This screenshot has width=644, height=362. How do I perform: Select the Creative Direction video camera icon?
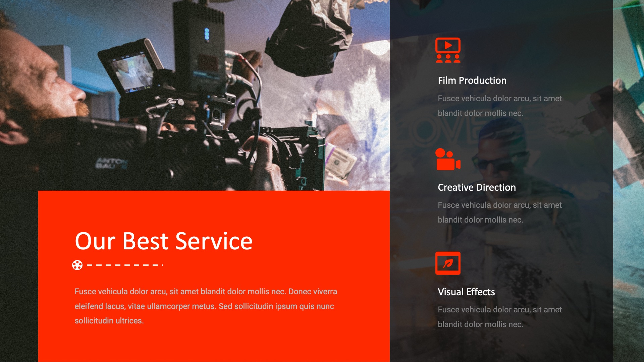click(448, 160)
